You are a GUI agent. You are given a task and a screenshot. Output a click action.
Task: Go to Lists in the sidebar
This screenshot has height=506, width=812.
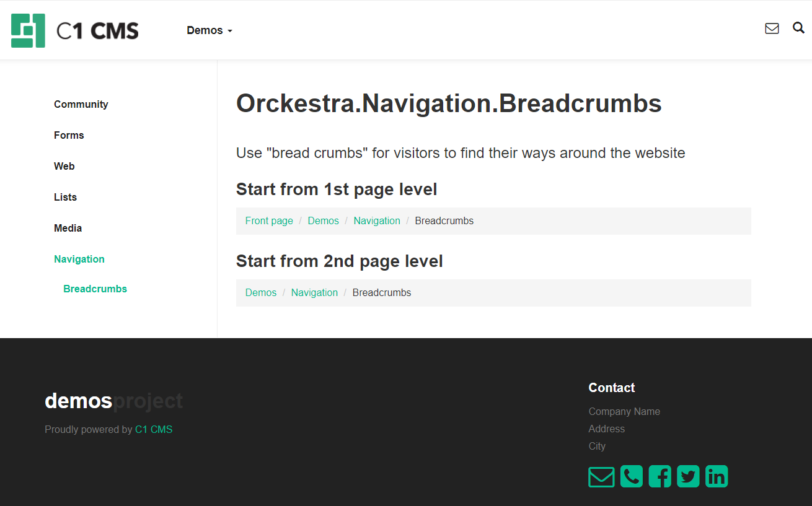[x=66, y=197]
